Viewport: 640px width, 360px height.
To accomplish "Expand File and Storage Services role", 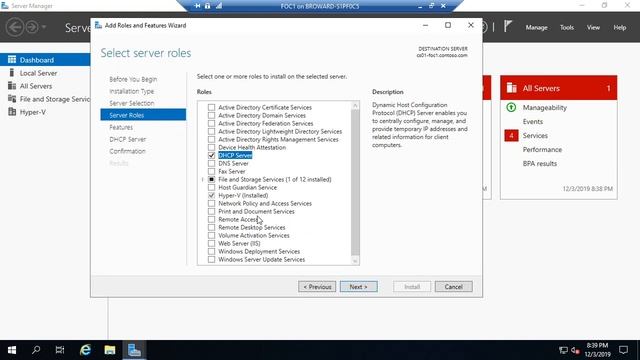I will point(202,179).
